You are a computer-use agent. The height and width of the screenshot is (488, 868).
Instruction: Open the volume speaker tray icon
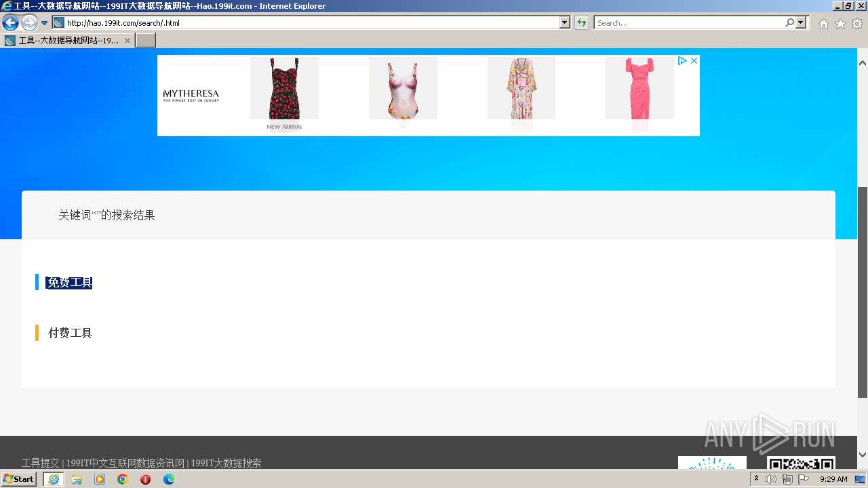[771, 479]
